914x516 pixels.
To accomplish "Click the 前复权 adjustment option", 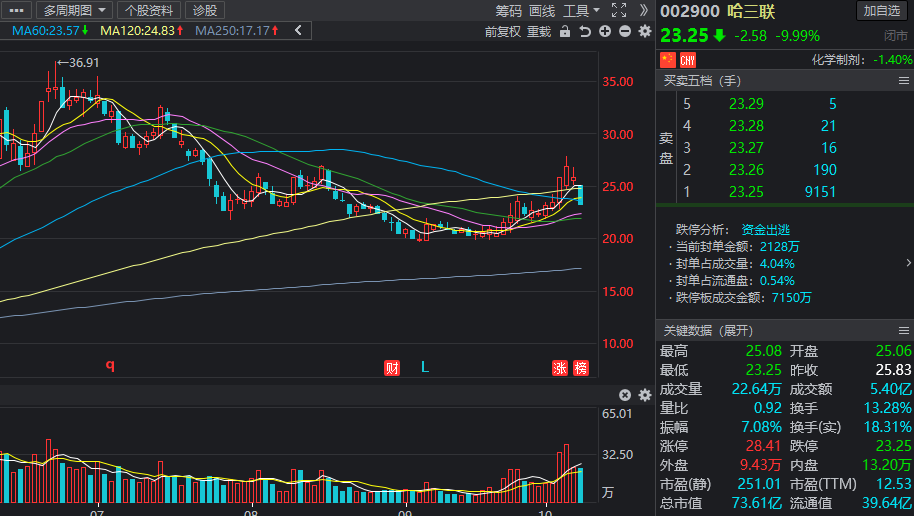I will coord(502,31).
